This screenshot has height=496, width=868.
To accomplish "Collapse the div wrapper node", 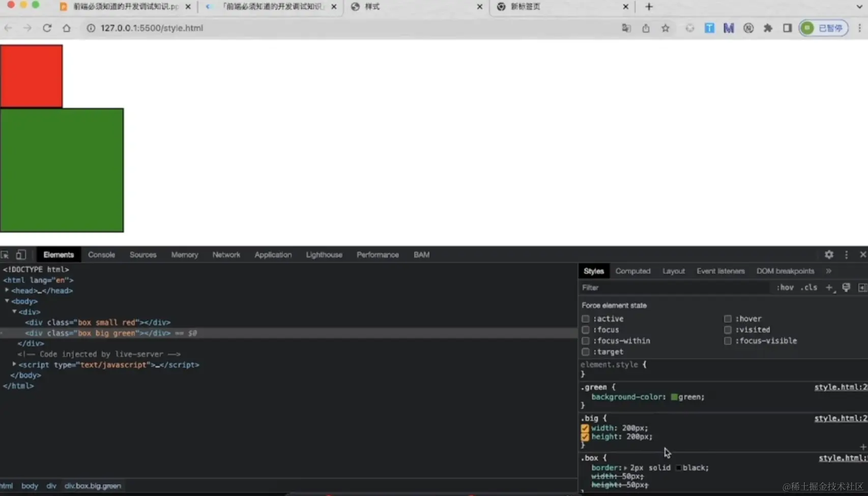I will click(x=14, y=312).
